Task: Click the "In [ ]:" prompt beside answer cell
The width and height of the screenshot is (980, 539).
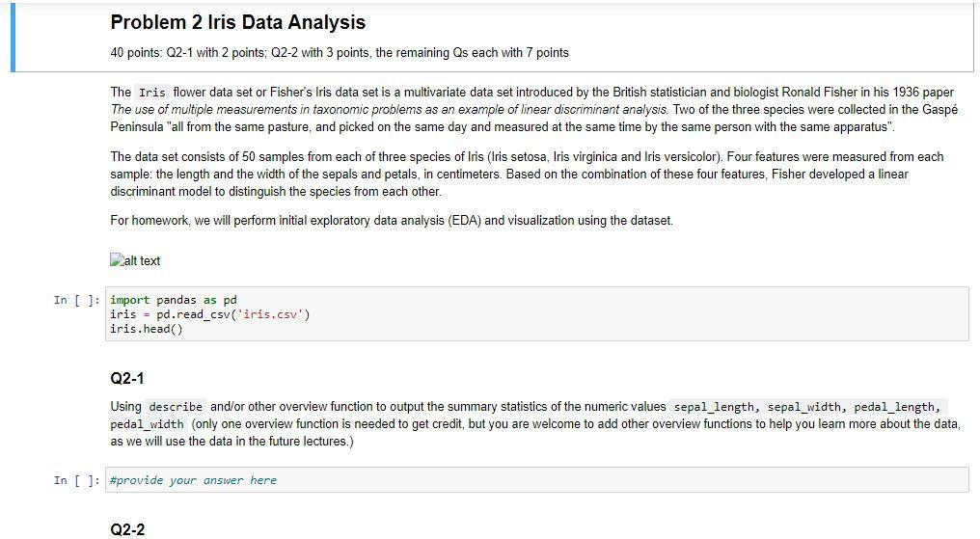Action: click(76, 480)
